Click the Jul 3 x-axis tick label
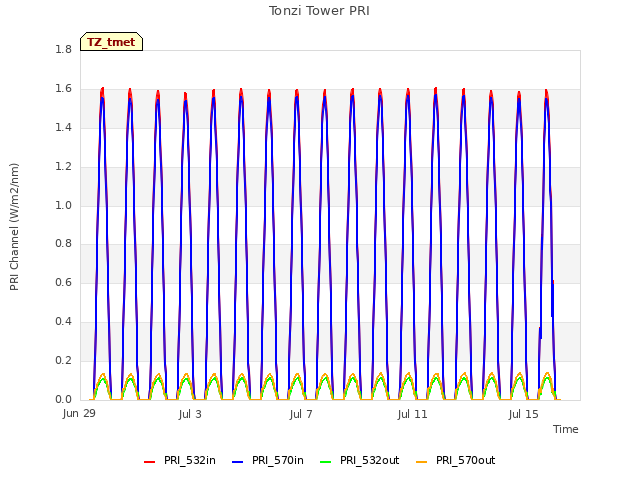Viewport: 640px width, 480px height. 190,414
